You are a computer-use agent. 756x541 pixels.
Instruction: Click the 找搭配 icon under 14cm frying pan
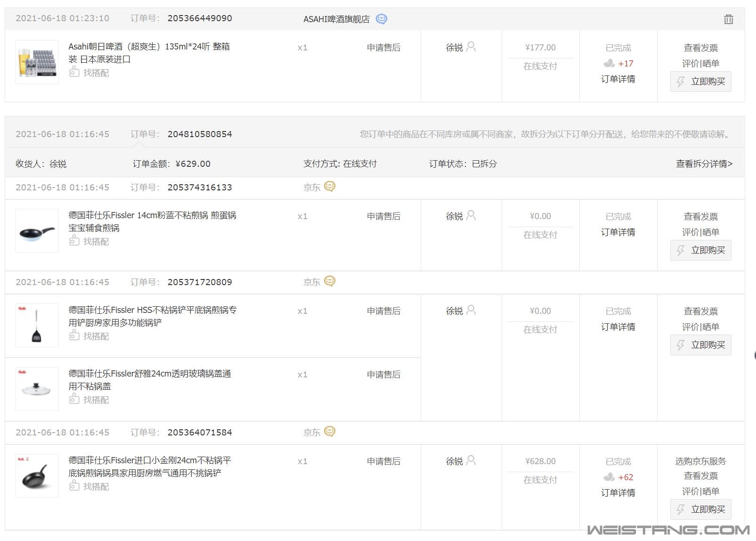pos(74,240)
